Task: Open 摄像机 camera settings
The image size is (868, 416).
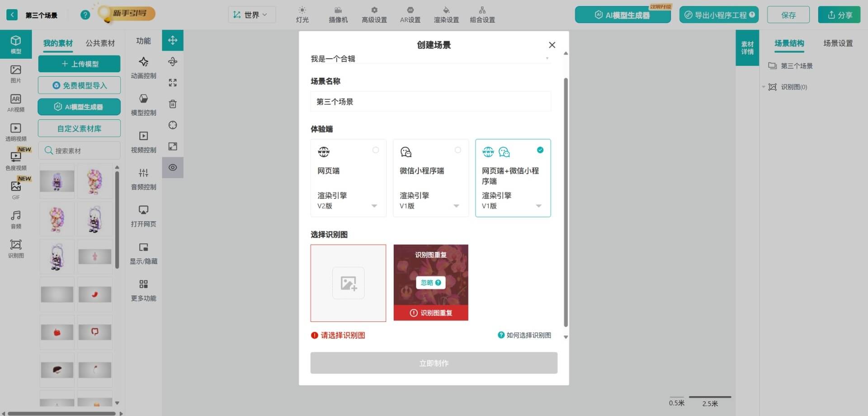Action: tap(338, 15)
